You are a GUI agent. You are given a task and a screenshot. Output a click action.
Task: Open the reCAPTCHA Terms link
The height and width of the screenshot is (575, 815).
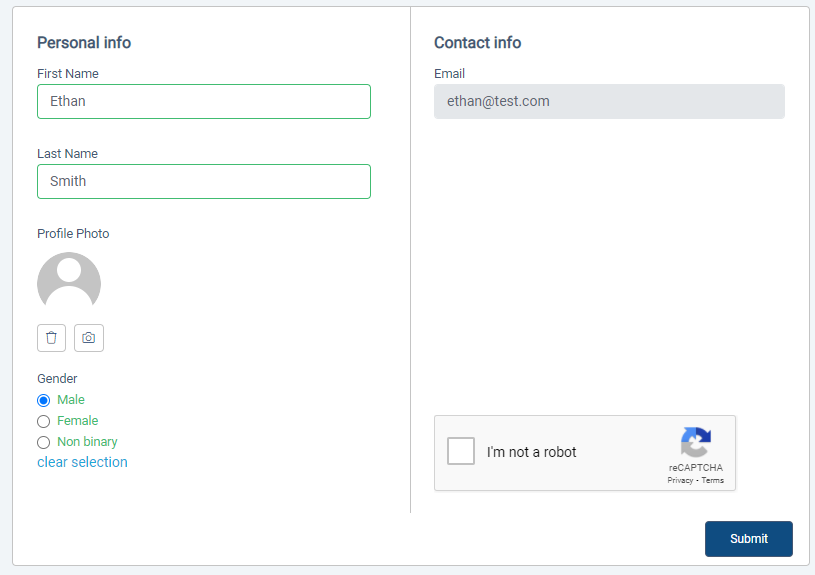712,481
